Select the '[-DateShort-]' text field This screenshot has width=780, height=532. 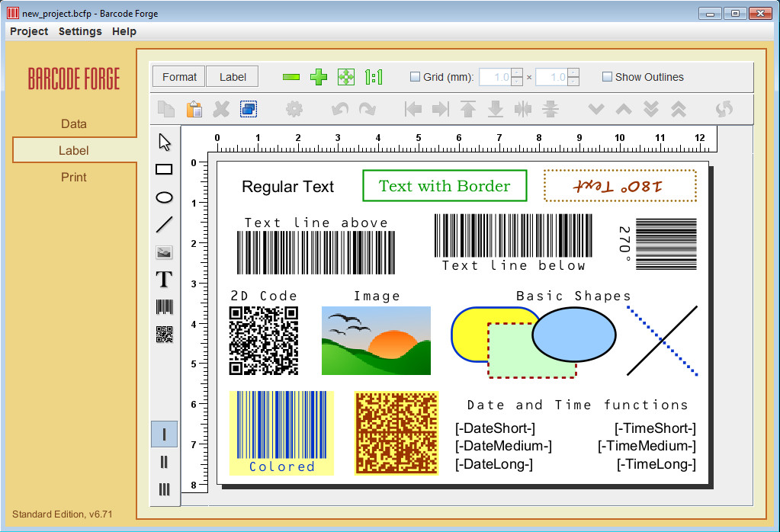click(496, 428)
